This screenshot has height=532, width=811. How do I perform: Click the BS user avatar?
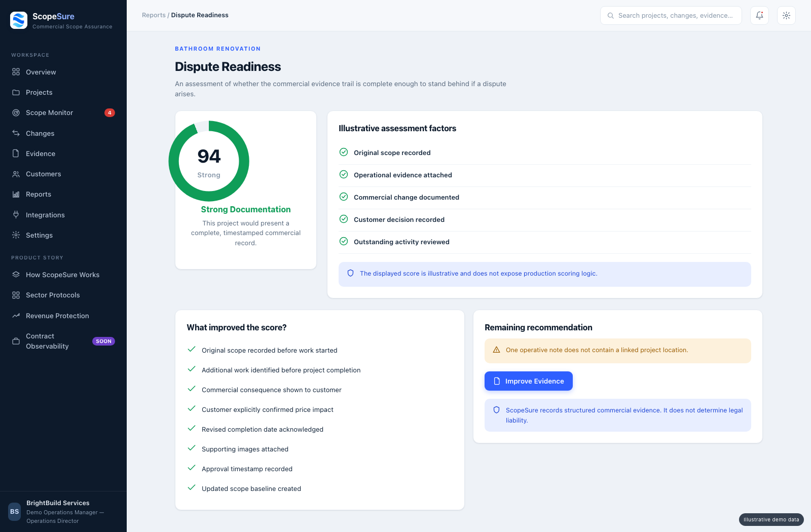click(15, 512)
